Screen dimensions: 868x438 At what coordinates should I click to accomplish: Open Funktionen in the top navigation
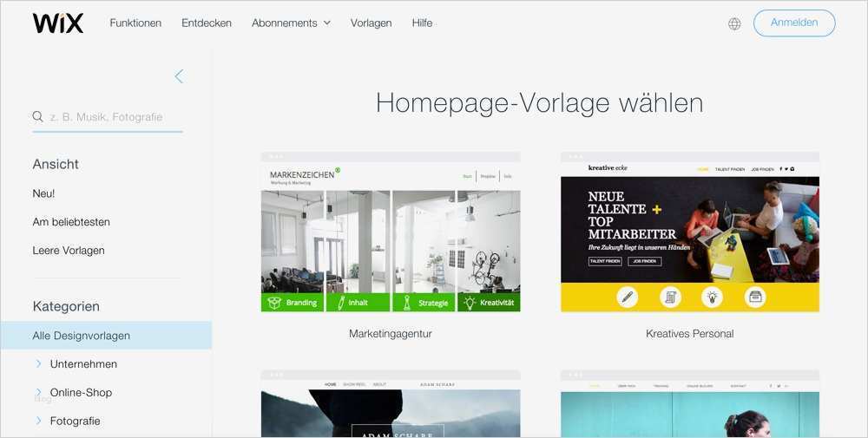(135, 23)
